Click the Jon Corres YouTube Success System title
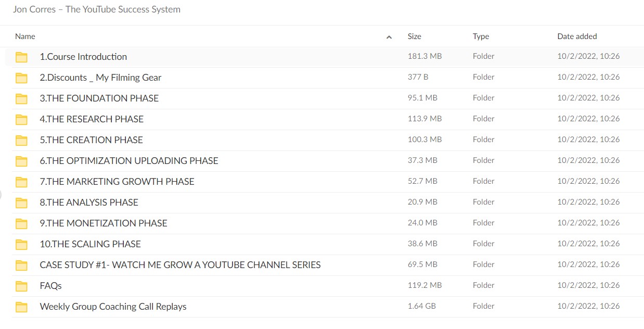This screenshot has height=329, width=644. 97,9
